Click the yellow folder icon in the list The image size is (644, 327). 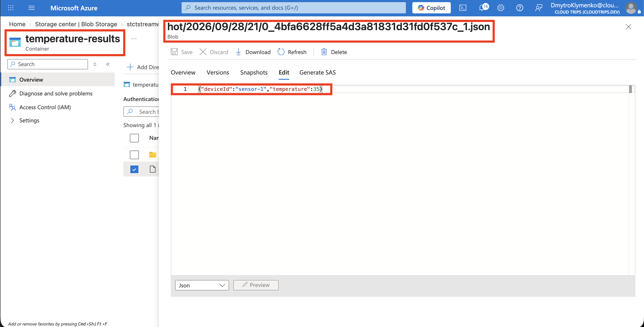(152, 155)
